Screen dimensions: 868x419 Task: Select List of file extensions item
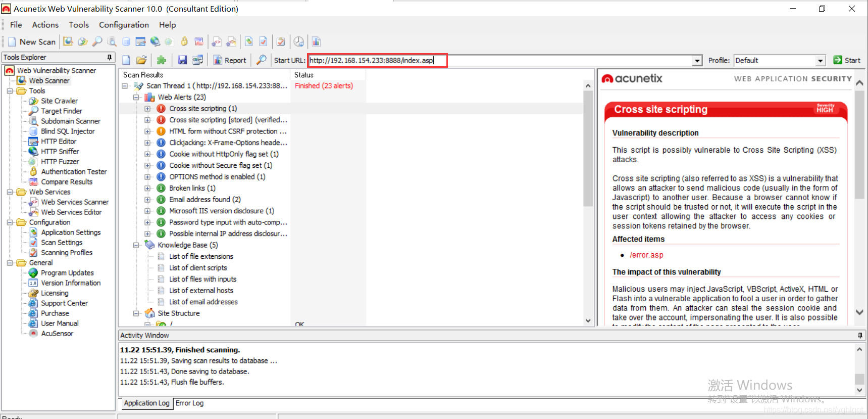click(201, 256)
